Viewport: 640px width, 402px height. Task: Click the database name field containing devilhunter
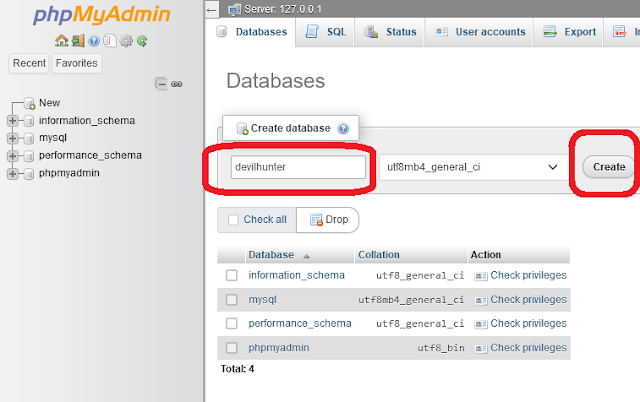[298, 167]
